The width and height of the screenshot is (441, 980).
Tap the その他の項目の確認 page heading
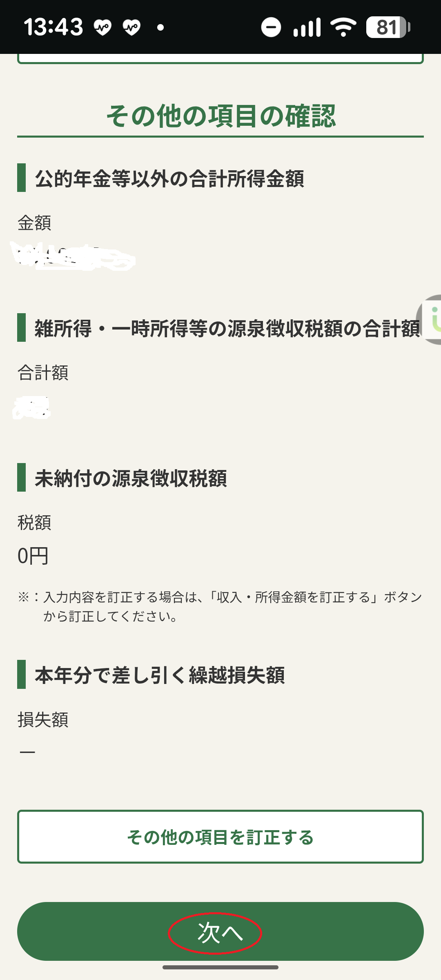point(220,116)
